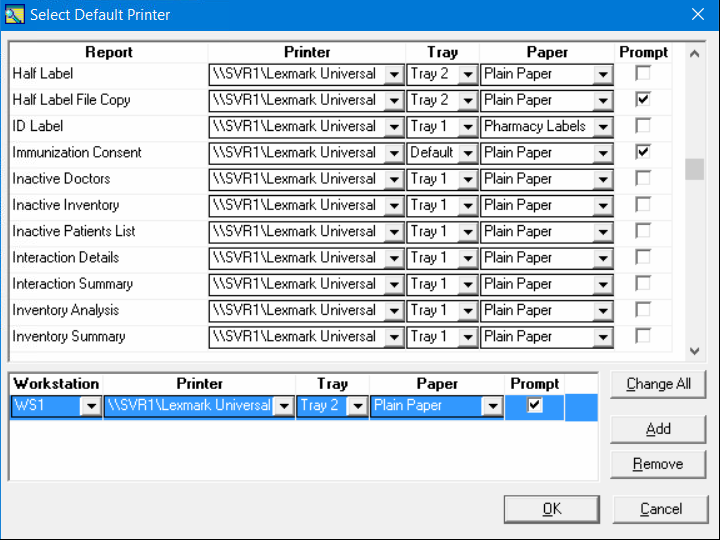Viewport: 720px width, 540px height.
Task: Confirm with the OK button
Action: point(552,509)
